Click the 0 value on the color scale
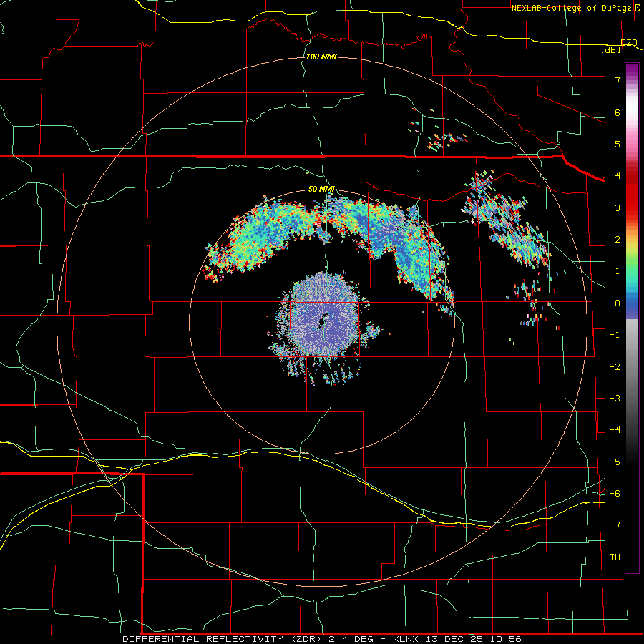This screenshot has height=644, width=644. tap(618, 303)
